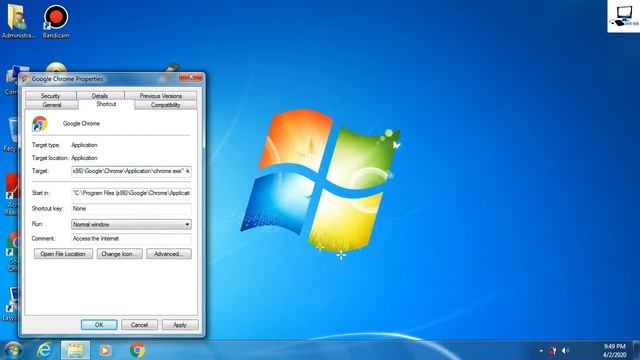Click the Change Icon button
This screenshot has height=360, width=640.
[120, 254]
